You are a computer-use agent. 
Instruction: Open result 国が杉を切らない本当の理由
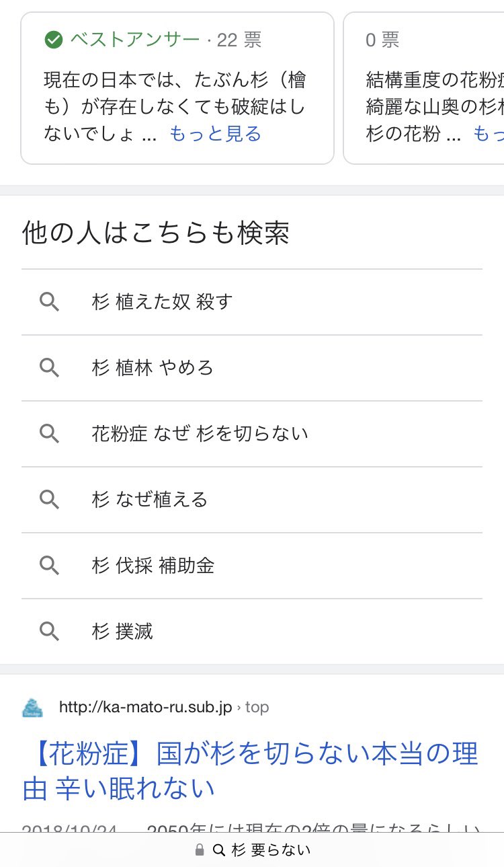point(250,771)
